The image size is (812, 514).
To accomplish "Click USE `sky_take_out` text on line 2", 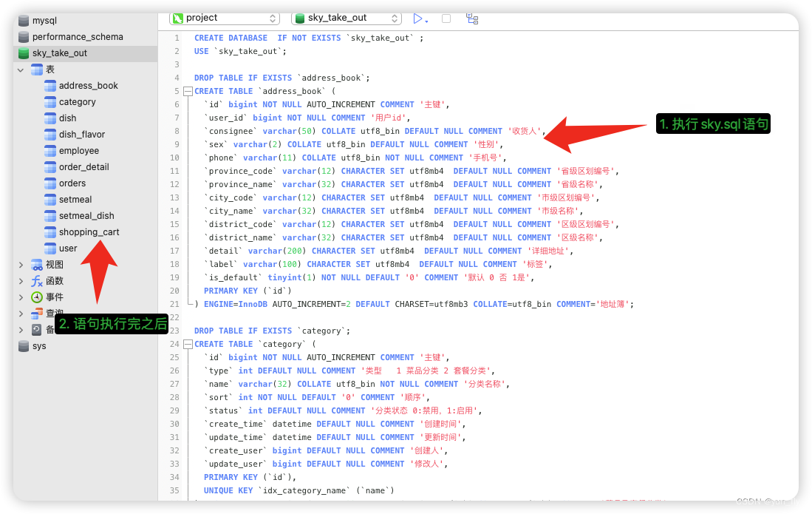I will 240,51.
